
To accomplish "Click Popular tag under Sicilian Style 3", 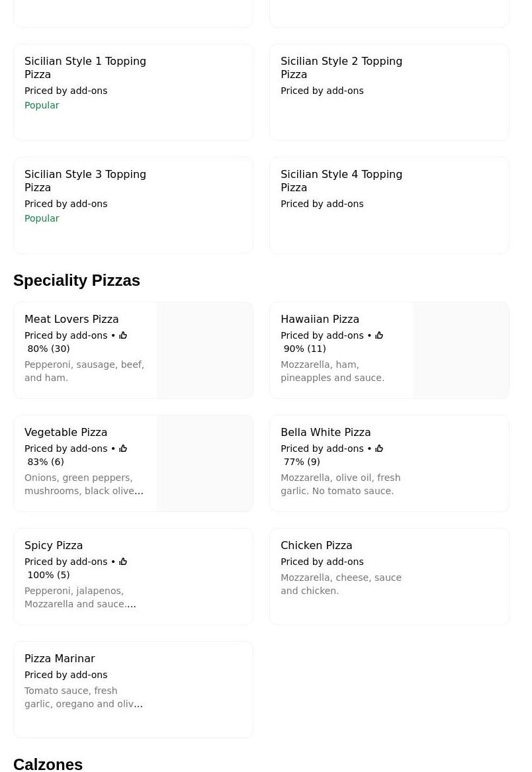I will pos(42,218).
